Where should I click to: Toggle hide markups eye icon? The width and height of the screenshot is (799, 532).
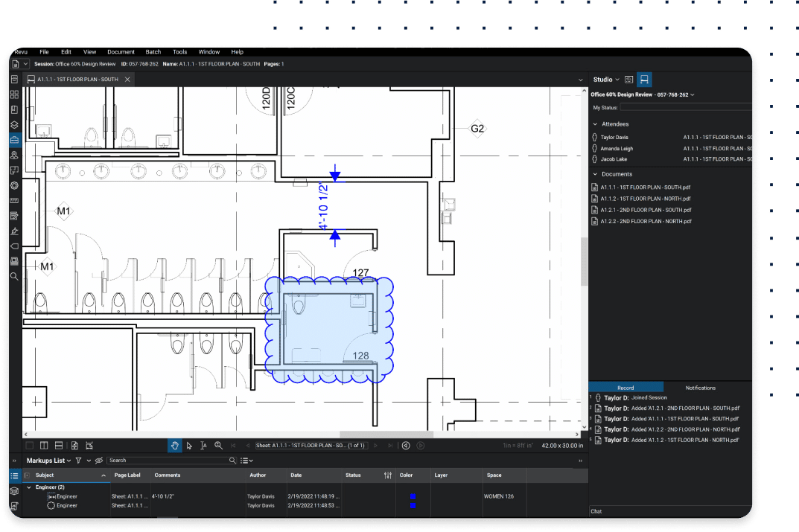click(99, 461)
